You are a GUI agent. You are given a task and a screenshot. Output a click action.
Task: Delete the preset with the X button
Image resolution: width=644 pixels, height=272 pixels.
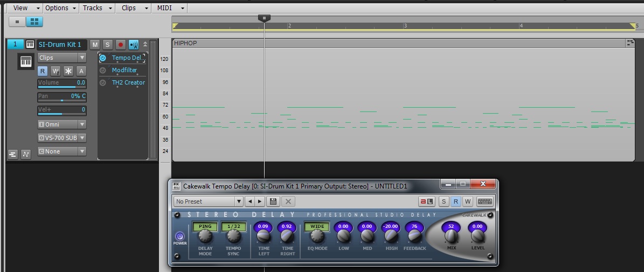click(x=288, y=201)
